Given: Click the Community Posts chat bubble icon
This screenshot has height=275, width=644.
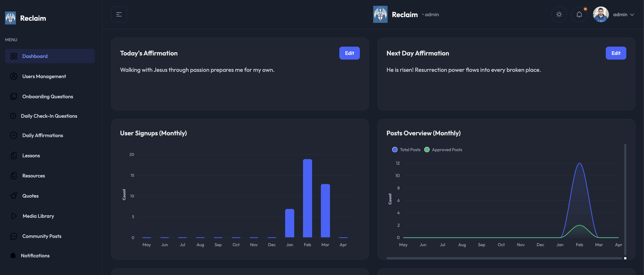Looking at the screenshot, I should (14, 236).
